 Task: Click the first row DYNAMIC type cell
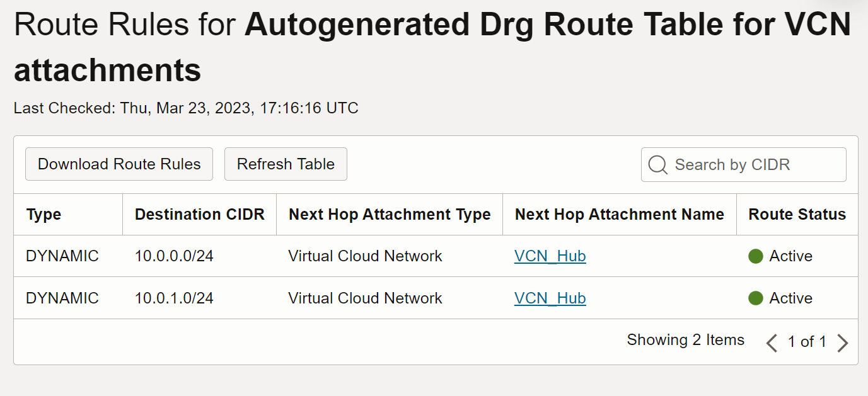pyautogui.click(x=62, y=256)
